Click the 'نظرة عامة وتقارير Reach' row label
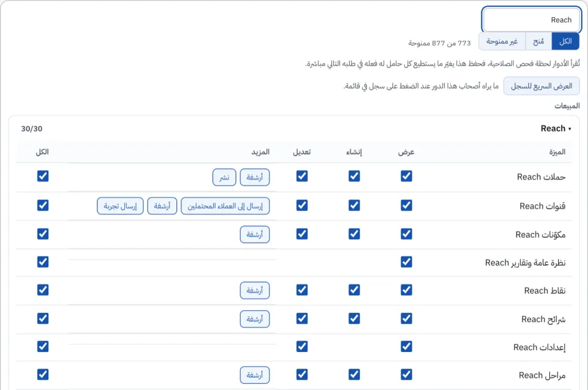Image resolution: width=588 pixels, height=390 pixels. [525, 262]
